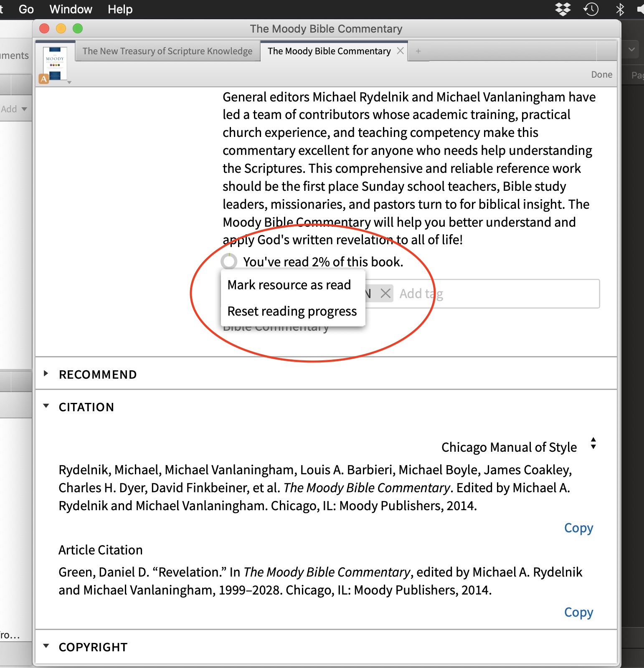Close The Moody Bible Commentary tab
The height and width of the screenshot is (668, 644).
point(400,51)
